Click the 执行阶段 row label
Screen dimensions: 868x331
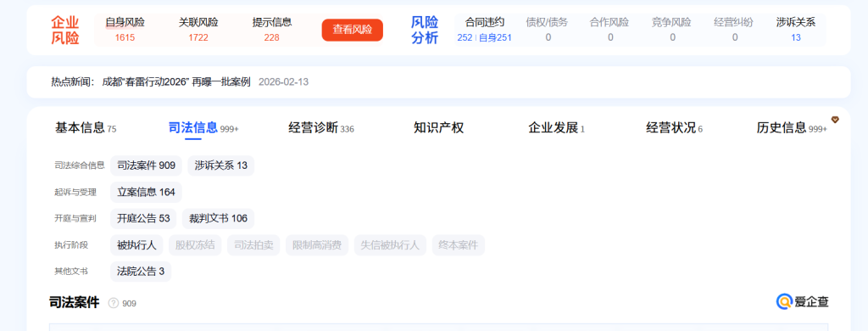[x=71, y=245]
